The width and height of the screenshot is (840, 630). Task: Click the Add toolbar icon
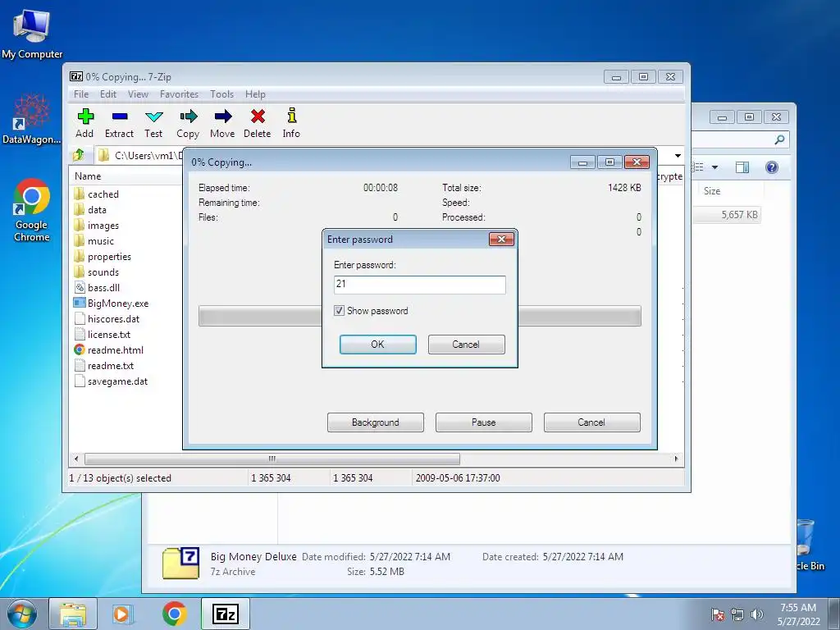point(85,116)
